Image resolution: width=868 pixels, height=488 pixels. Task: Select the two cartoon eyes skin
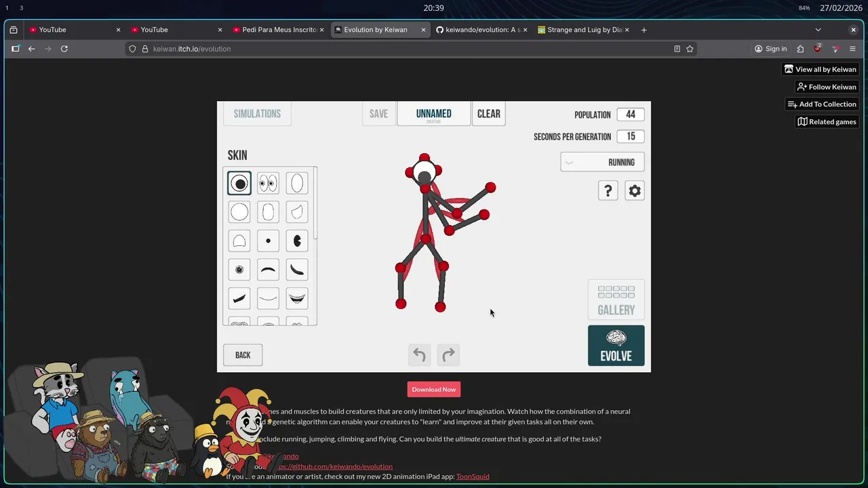pyautogui.click(x=268, y=183)
